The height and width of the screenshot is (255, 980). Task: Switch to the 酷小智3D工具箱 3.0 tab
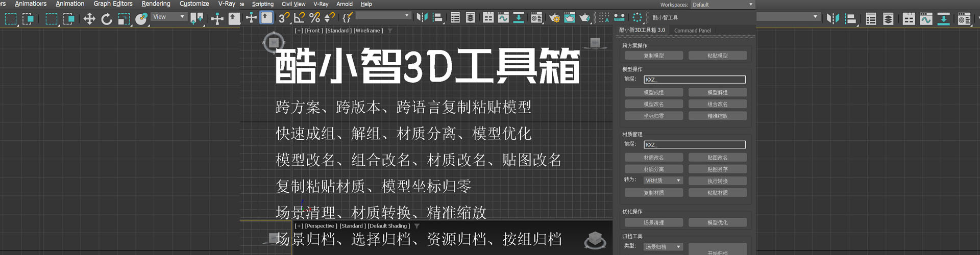pos(642,30)
